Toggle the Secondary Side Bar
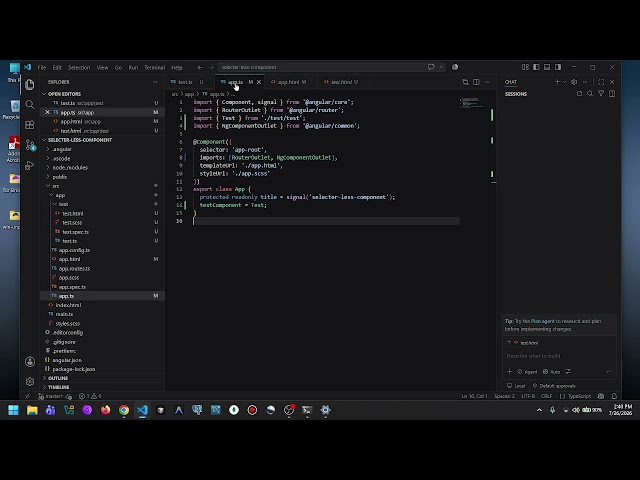The width and height of the screenshot is (640, 480). click(558, 67)
